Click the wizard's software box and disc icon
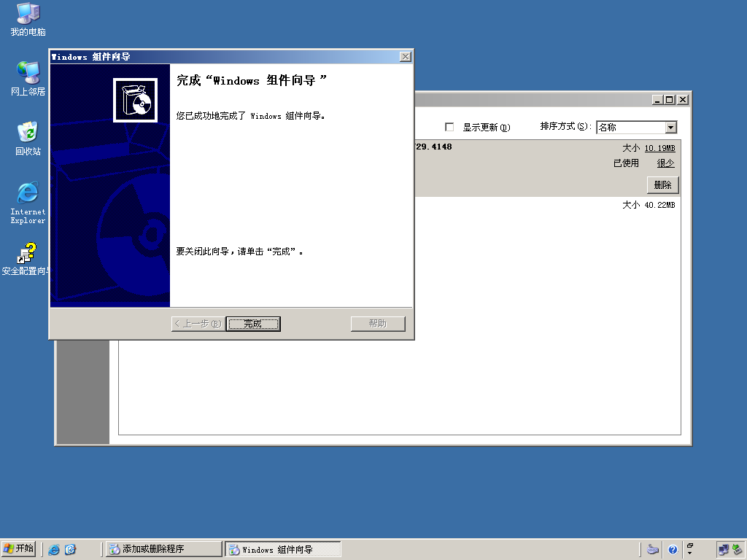 [x=135, y=100]
